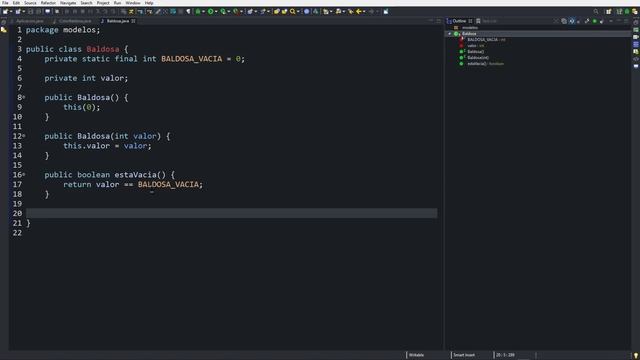This screenshot has height=360, width=640.
Task: Open the Search menu
Action: click(x=86, y=3)
